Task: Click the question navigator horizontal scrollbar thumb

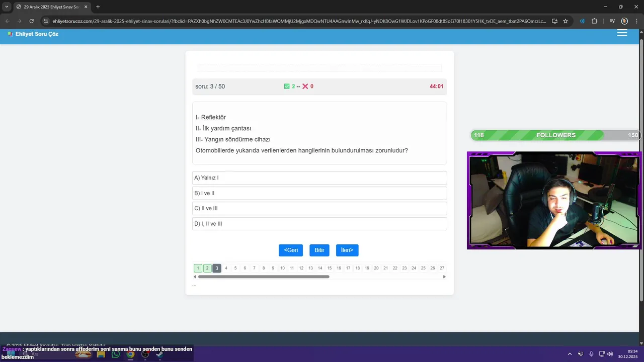Action: coord(264,277)
